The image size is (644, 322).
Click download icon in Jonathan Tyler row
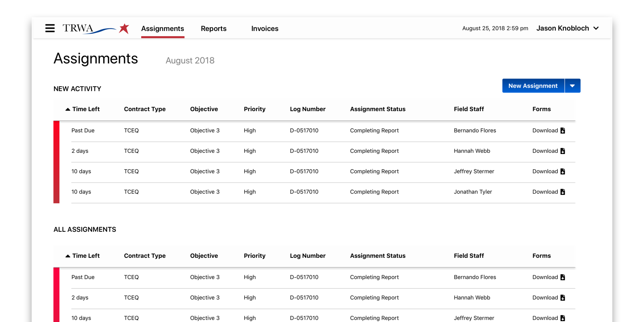563,192
